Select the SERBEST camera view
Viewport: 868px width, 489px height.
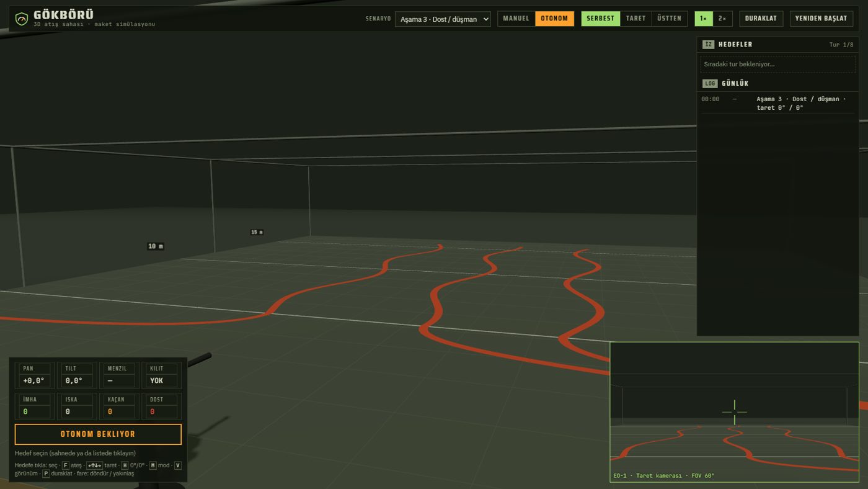point(601,19)
